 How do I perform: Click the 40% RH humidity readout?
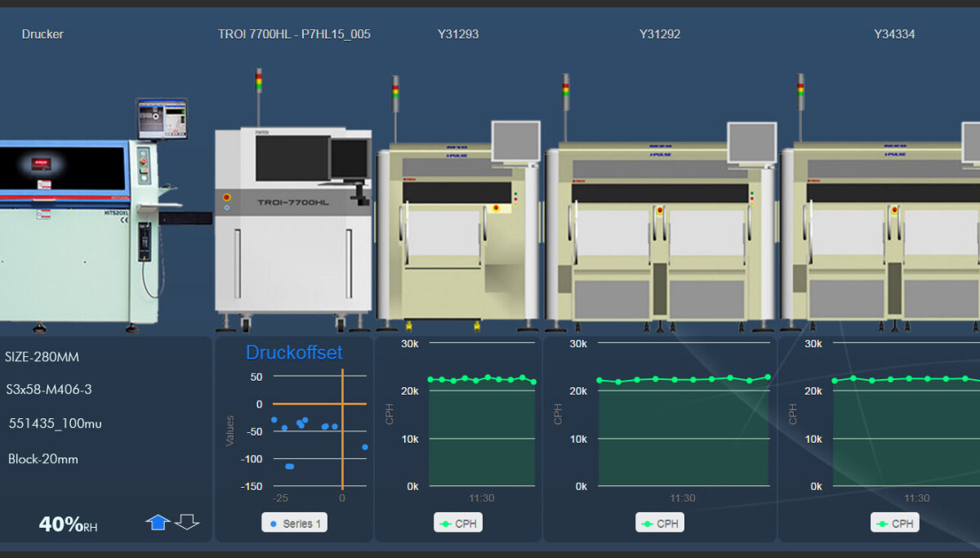(x=68, y=525)
